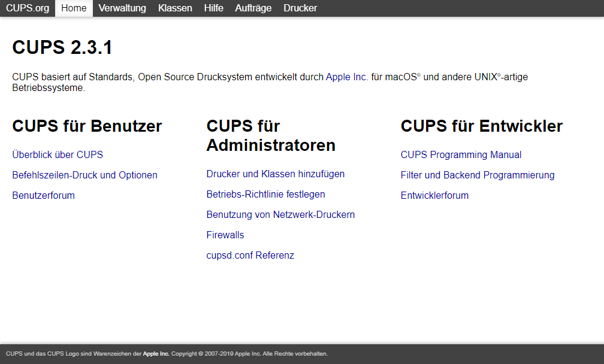This screenshot has width=604, height=364.
Task: Open cupsd.conf Referenz link
Action: pyautogui.click(x=250, y=256)
